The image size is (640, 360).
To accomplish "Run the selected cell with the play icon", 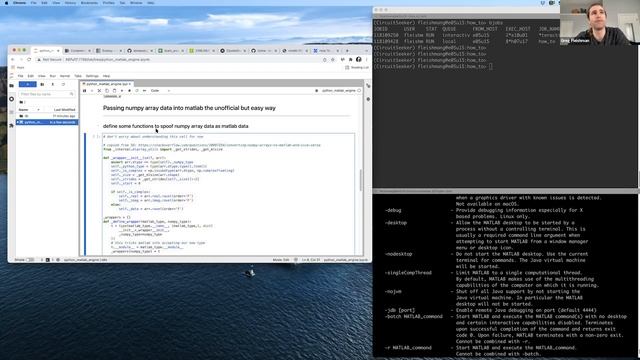I will [122, 91].
